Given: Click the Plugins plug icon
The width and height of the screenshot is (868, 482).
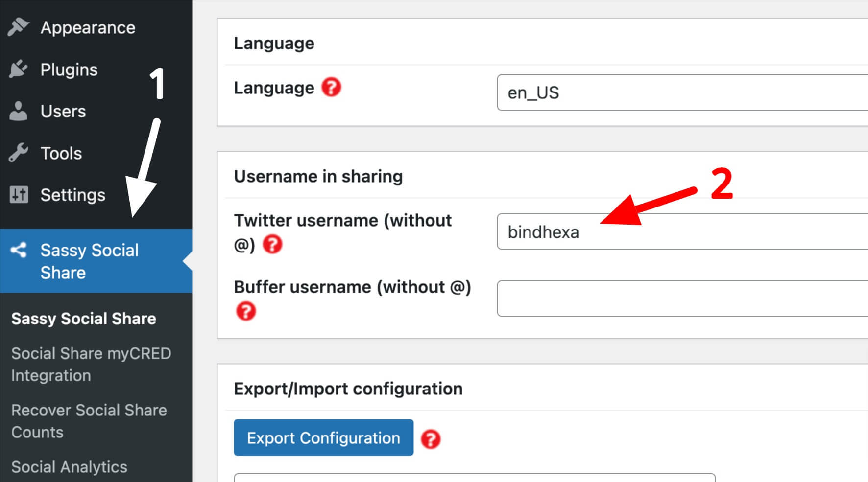Looking at the screenshot, I should click(x=18, y=69).
